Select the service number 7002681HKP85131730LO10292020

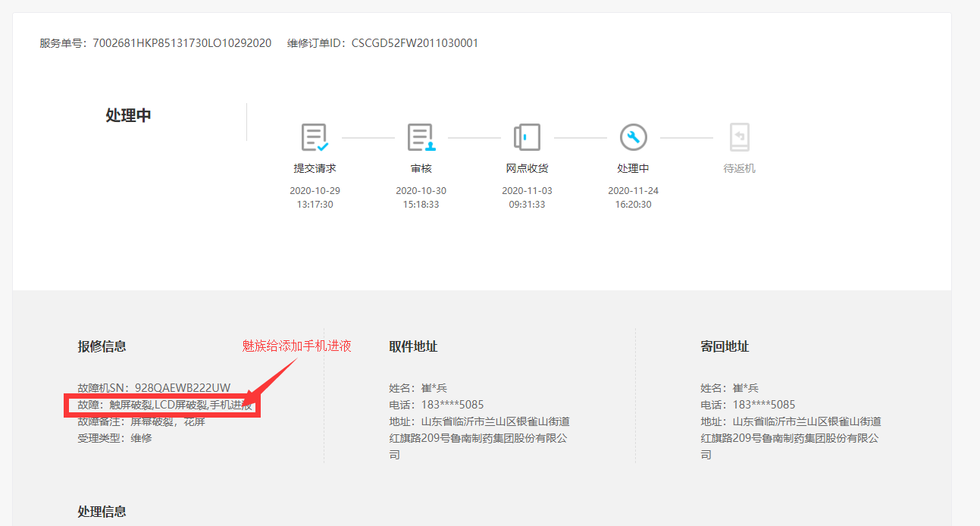(x=182, y=43)
